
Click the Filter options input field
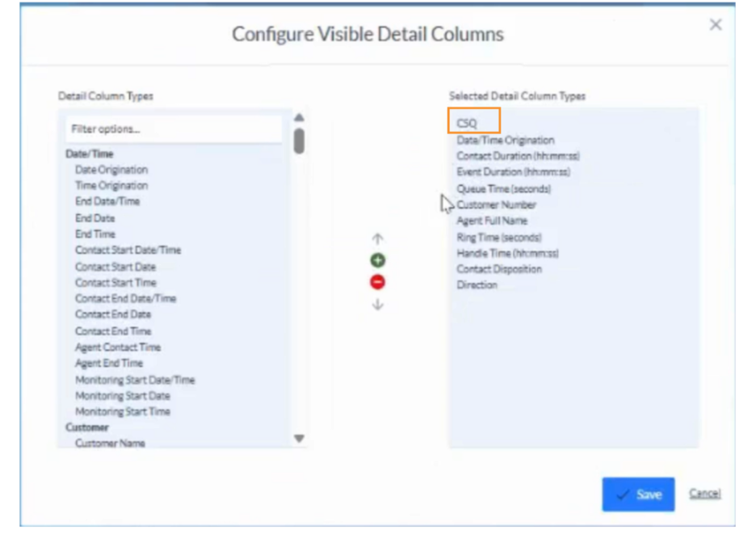(x=173, y=129)
